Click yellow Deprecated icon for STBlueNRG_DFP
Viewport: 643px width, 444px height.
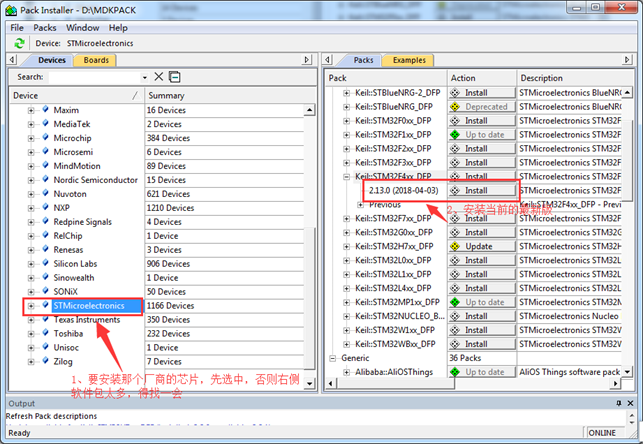(x=455, y=107)
